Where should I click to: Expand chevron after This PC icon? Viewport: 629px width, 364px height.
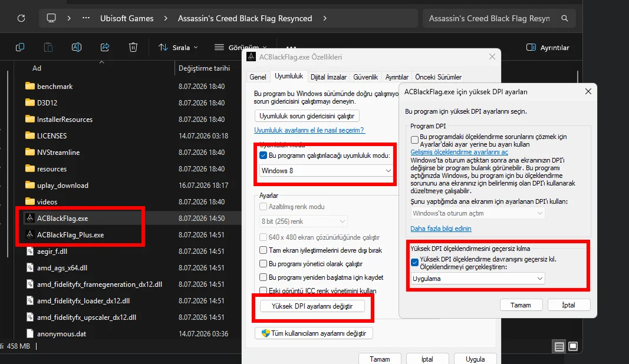coord(69,18)
